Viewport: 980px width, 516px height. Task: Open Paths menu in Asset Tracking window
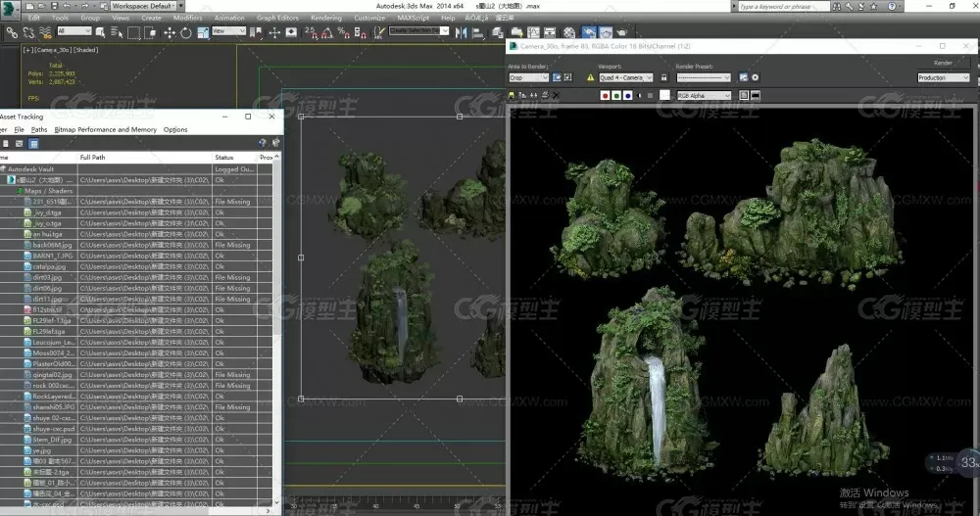click(39, 130)
